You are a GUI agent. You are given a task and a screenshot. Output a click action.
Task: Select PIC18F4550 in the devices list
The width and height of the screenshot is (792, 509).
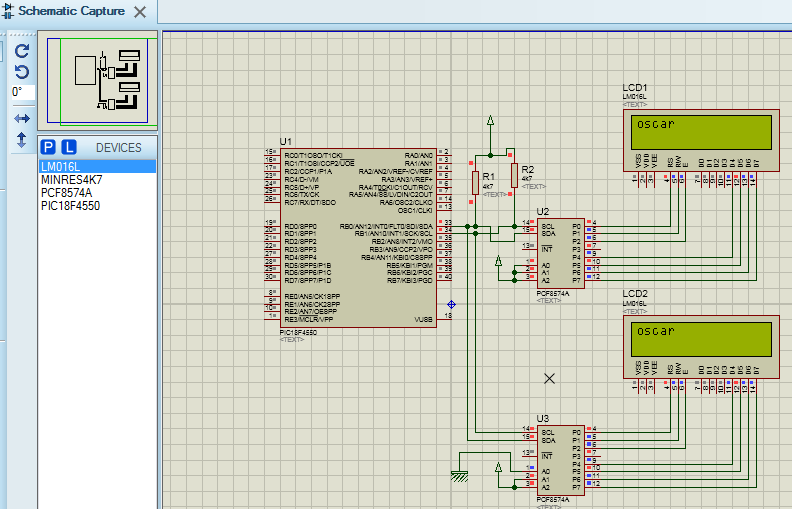(97, 206)
